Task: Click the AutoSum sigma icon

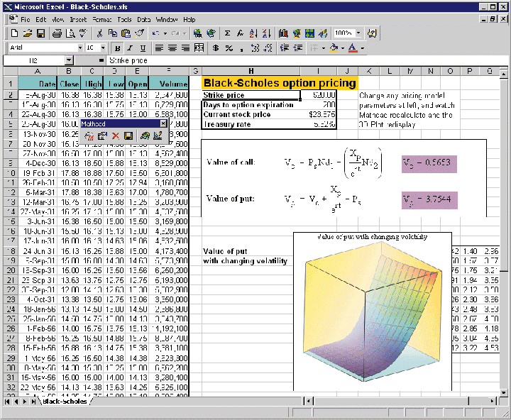Action: (x=227, y=33)
